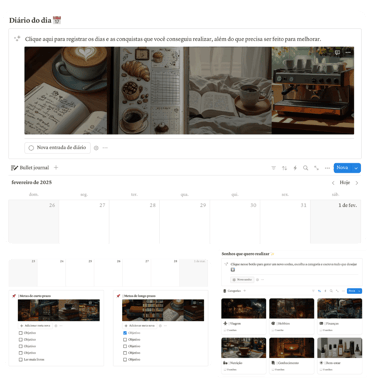This screenshot has width=375, height=385.
Task: Open more options in Metas de longo prazo
Action: click(165, 326)
